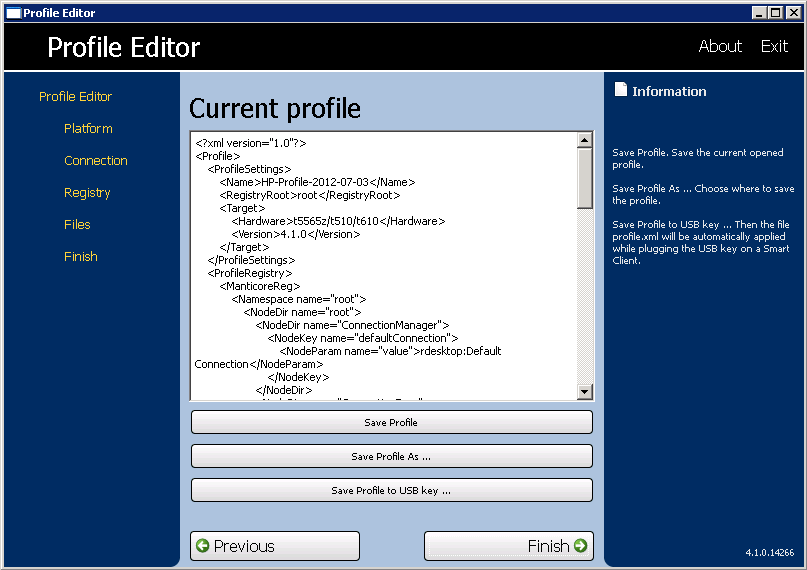Click the scroll up arrow in XML view

pos(585,141)
